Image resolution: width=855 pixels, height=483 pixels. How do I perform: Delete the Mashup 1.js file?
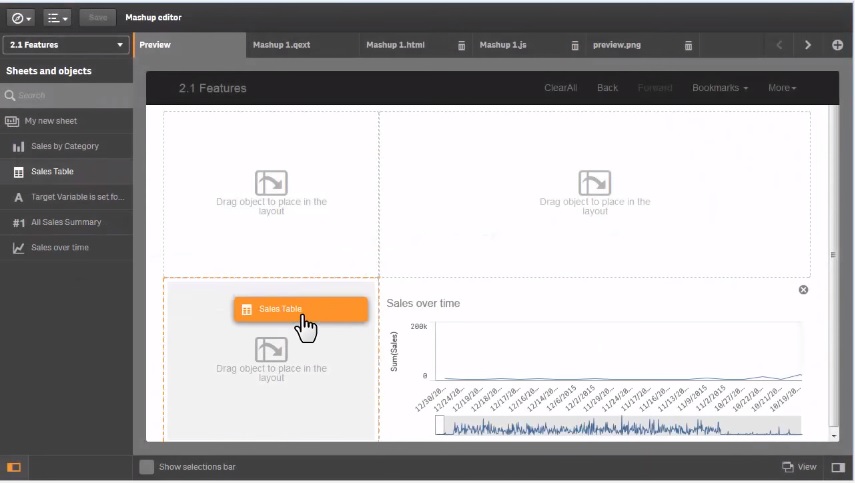pyautogui.click(x=575, y=46)
